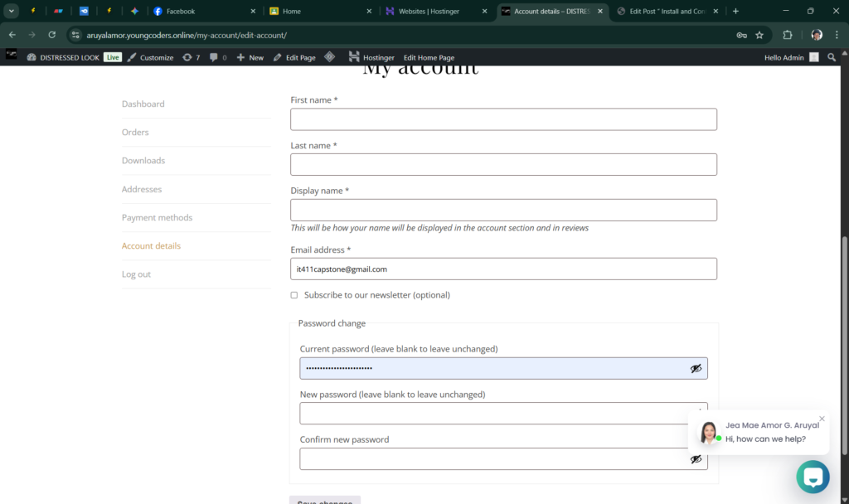
Task: Click the First name input field
Action: pyautogui.click(x=503, y=119)
